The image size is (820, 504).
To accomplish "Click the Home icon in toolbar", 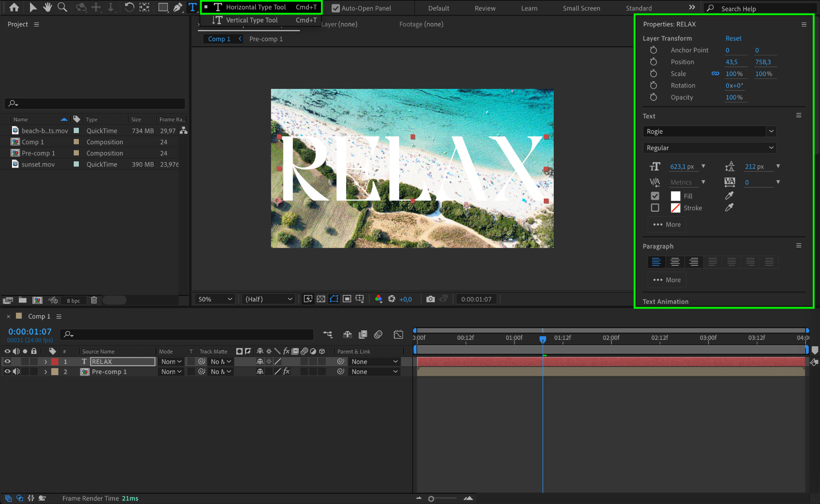I will [x=14, y=7].
